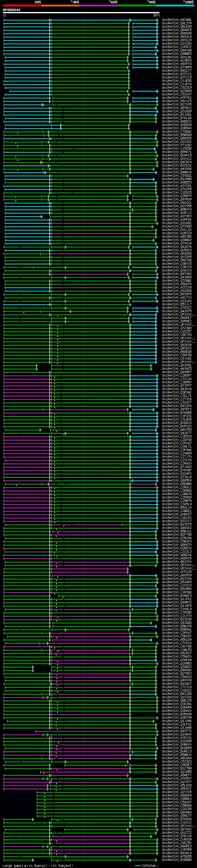Select the UniRef100_A8V359 label
The image size is (197, 868).
click(177, 430)
